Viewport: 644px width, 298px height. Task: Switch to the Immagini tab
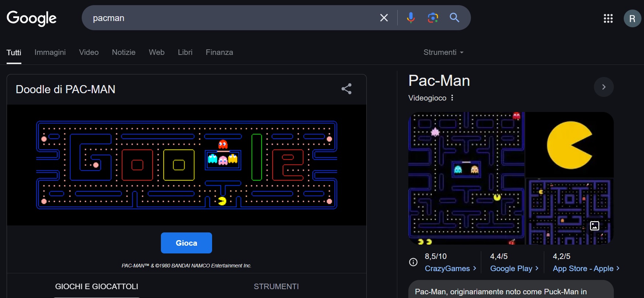click(x=50, y=52)
